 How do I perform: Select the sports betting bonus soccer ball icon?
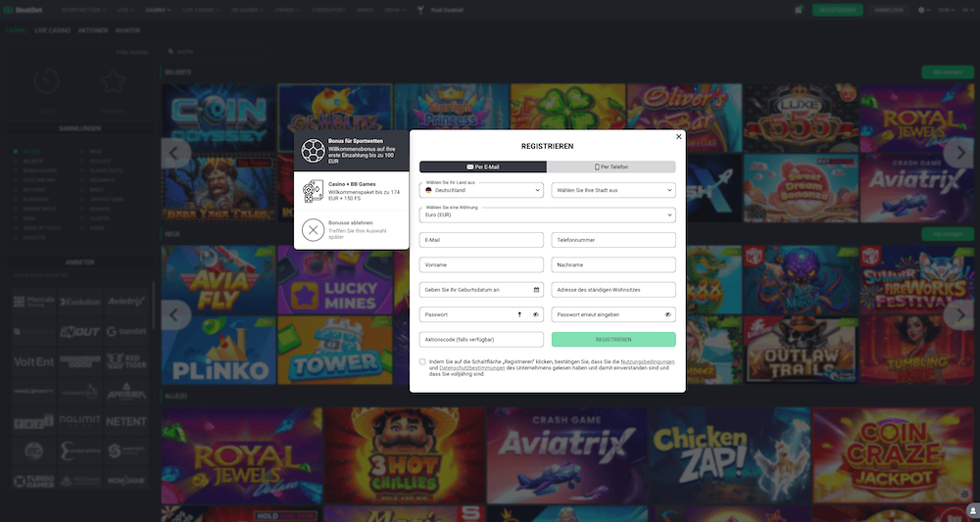[x=313, y=151]
